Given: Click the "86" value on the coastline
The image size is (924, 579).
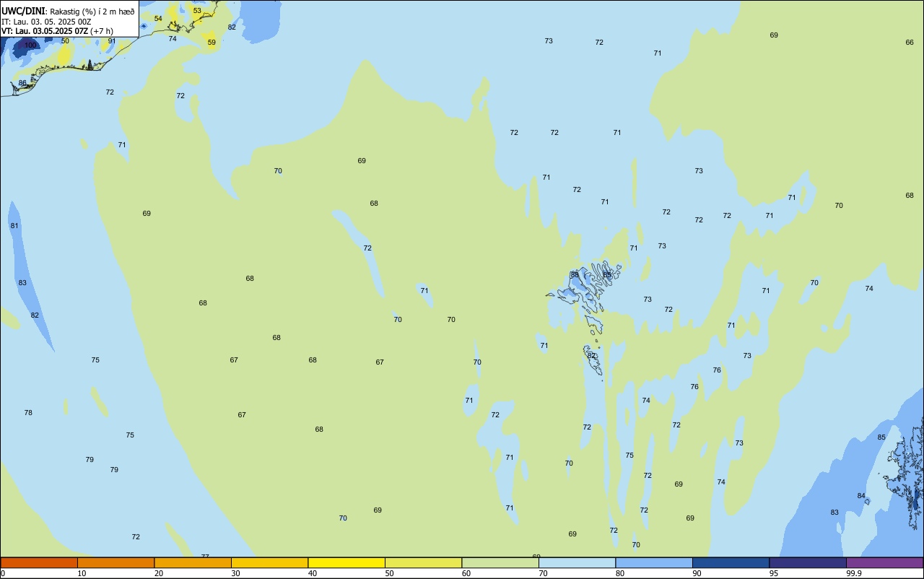Looking at the screenshot, I should (x=22, y=83).
